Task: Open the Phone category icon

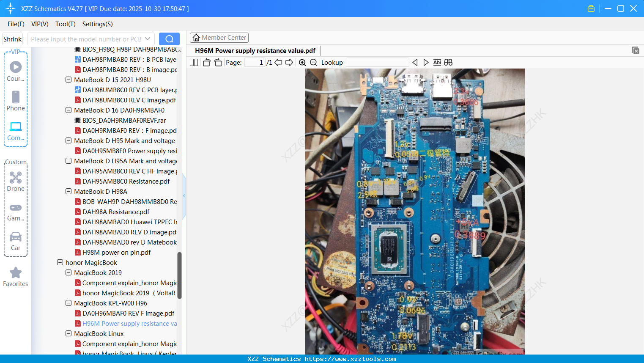Action: tap(16, 97)
